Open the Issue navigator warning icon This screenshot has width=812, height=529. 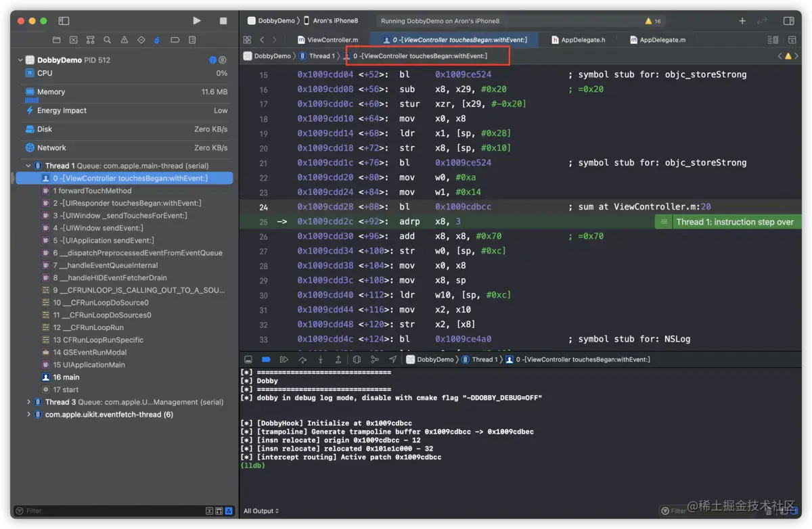click(125, 40)
